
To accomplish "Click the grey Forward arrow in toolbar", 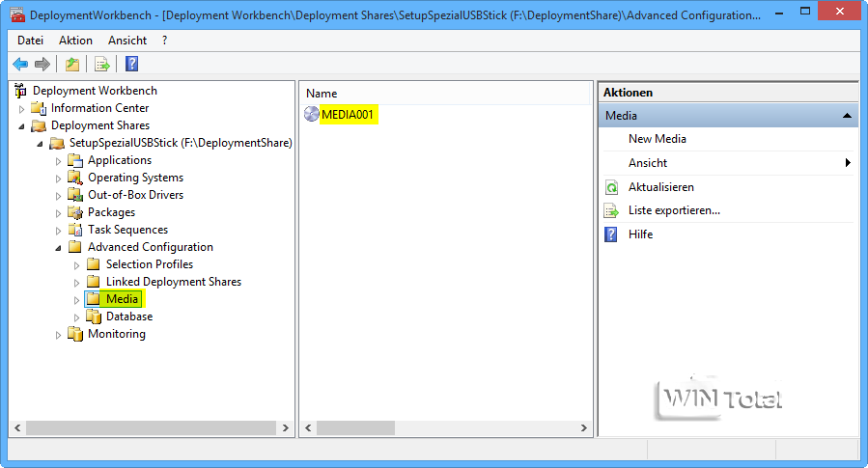I will [42, 65].
